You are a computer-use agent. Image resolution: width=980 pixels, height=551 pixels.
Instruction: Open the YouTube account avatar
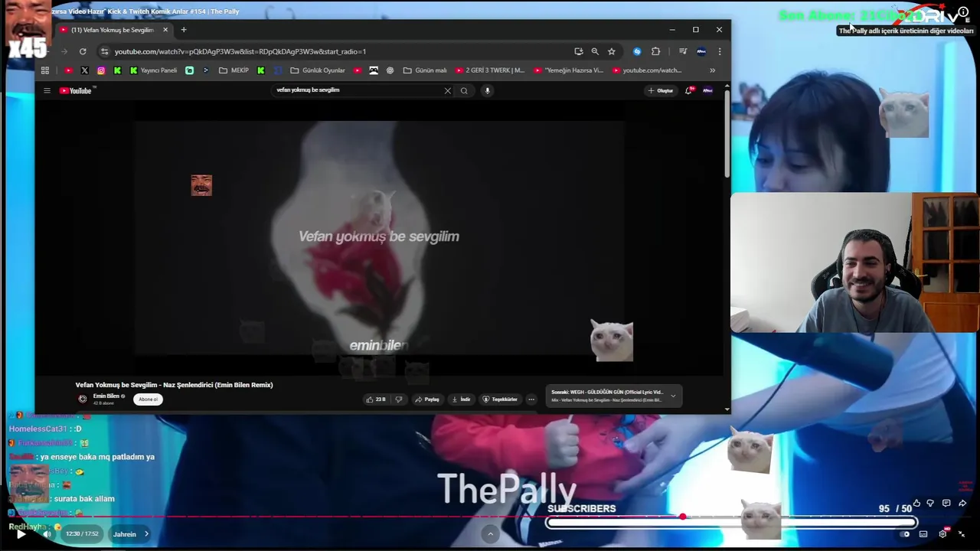707,90
